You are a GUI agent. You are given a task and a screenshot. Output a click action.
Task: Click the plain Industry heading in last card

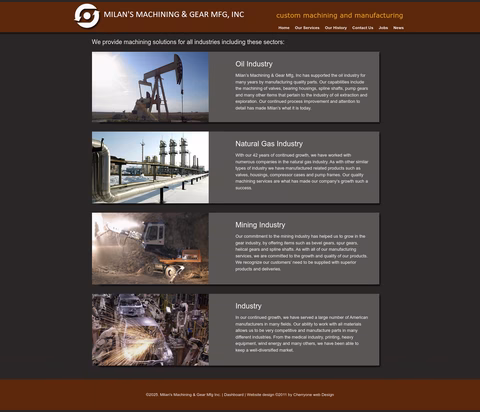click(248, 306)
